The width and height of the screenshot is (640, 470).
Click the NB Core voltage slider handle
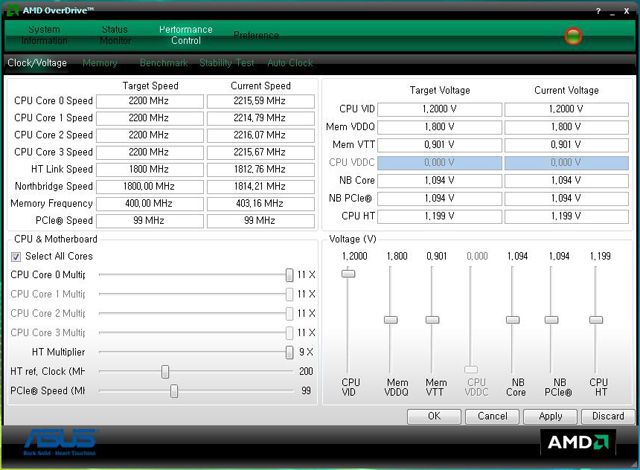513,319
